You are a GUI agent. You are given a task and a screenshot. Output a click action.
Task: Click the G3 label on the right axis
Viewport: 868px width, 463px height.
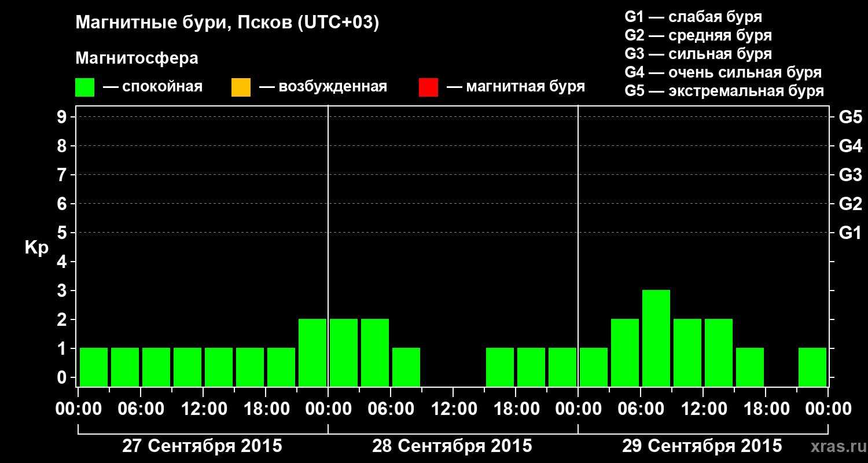click(x=850, y=175)
